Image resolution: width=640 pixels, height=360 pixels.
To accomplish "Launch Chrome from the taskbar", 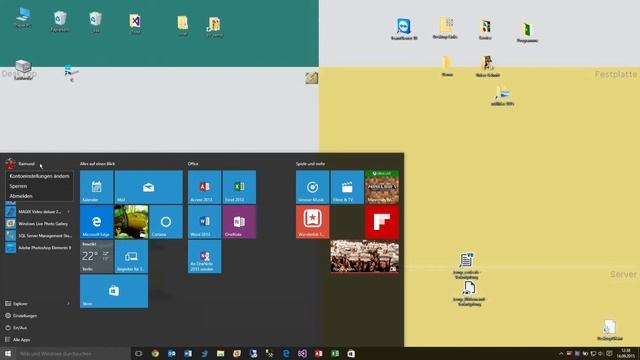I will (155, 353).
